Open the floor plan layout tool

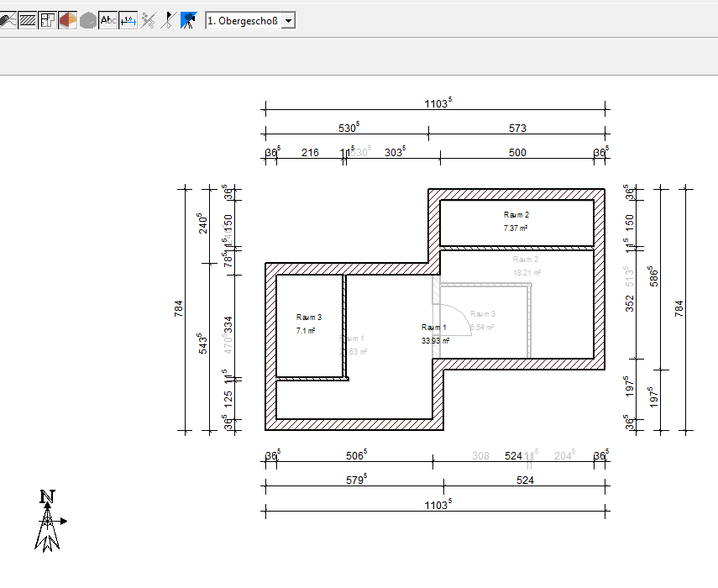point(48,20)
